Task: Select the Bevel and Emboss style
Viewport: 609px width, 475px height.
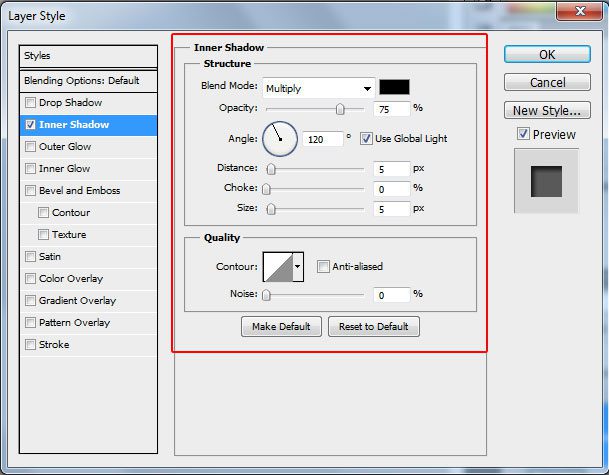Action: click(x=79, y=191)
